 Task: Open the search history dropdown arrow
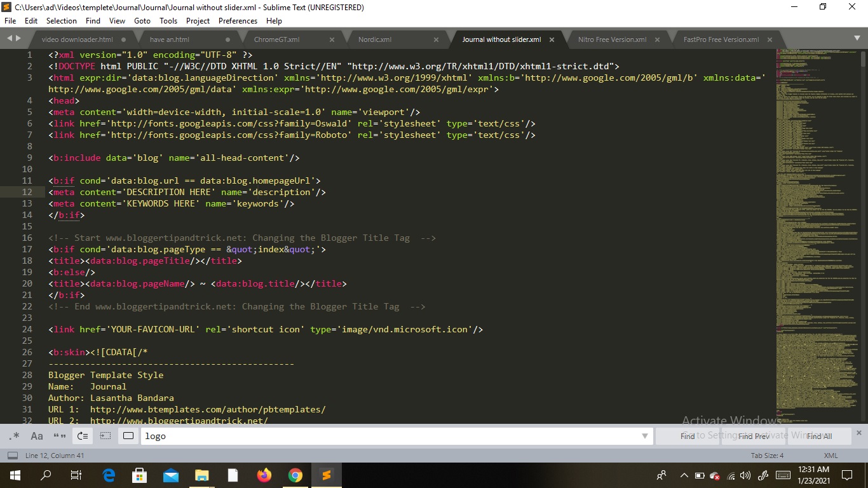644,436
